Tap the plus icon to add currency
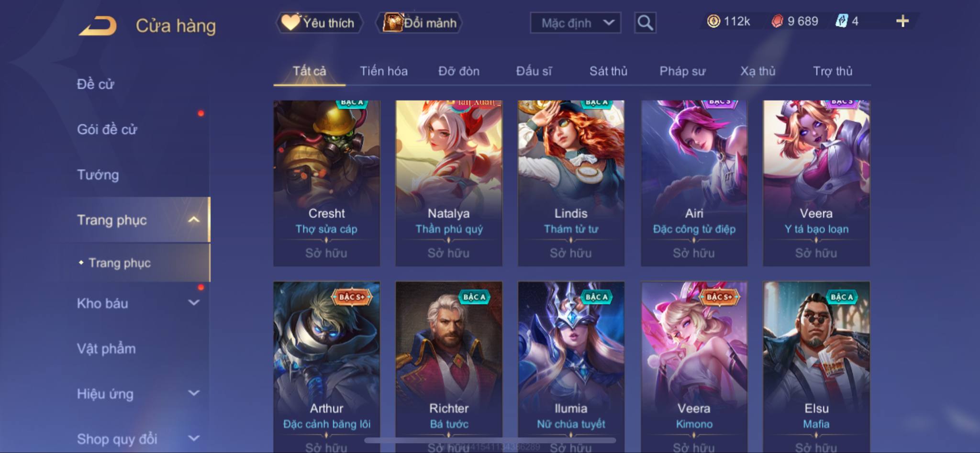The height and width of the screenshot is (453, 980). click(x=902, y=21)
